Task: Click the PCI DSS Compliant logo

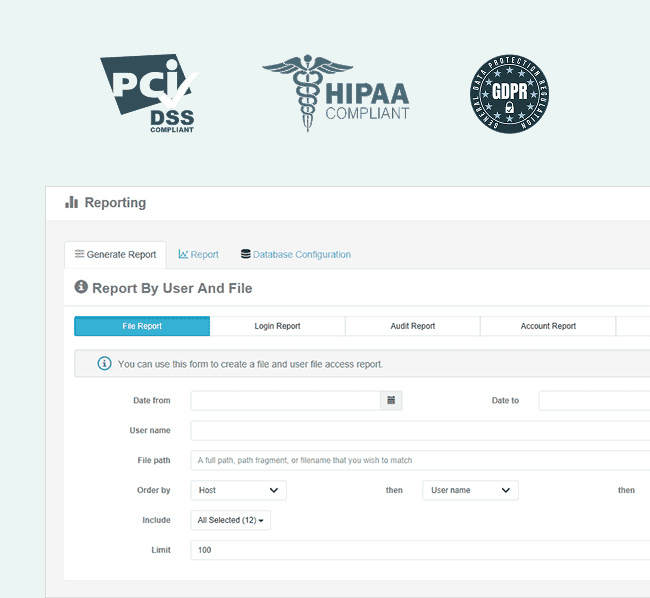Action: tap(149, 94)
